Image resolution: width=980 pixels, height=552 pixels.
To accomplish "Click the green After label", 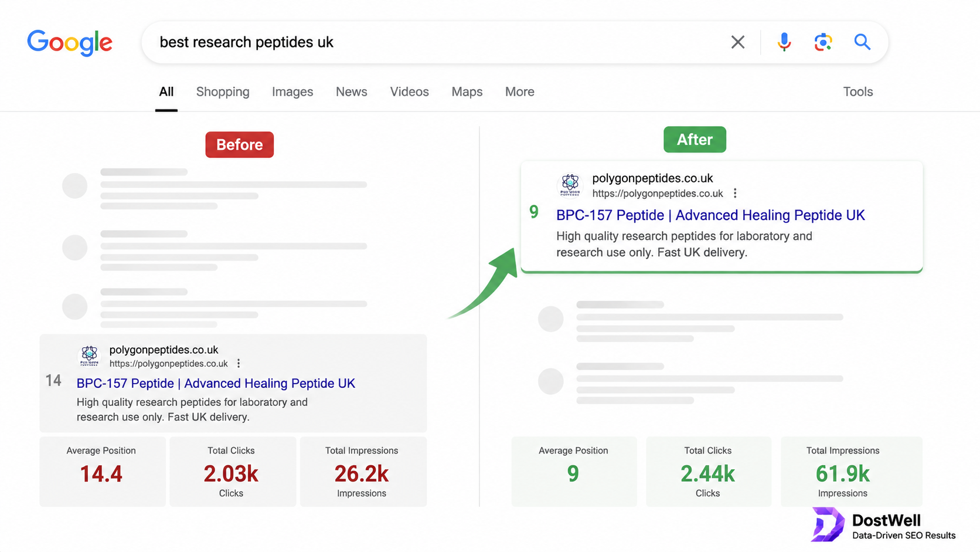I will [695, 140].
